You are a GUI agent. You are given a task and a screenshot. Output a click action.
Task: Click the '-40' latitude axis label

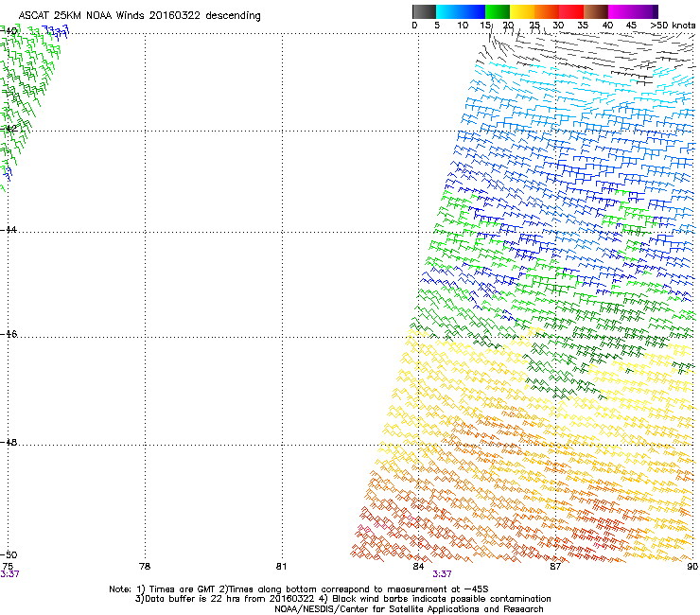click(9, 31)
